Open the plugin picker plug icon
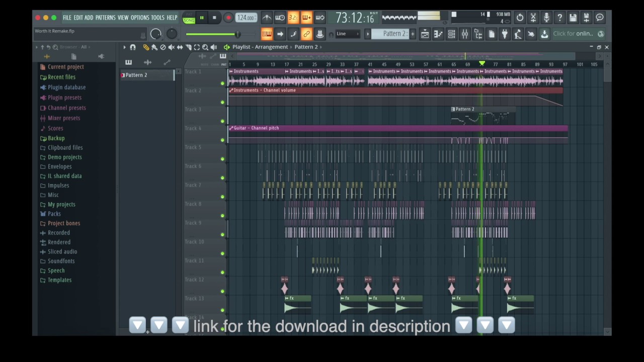This screenshot has height=362, width=644. [x=505, y=34]
